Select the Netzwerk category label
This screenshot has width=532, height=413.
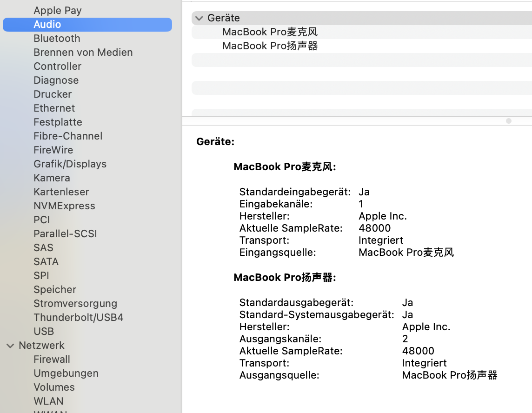pyautogui.click(x=42, y=345)
